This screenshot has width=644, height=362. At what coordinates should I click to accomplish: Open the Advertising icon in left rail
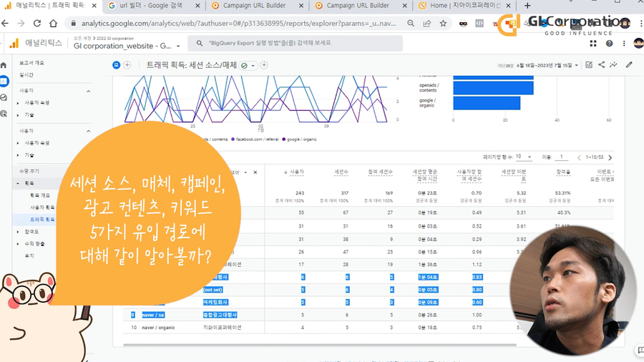coord(4,113)
